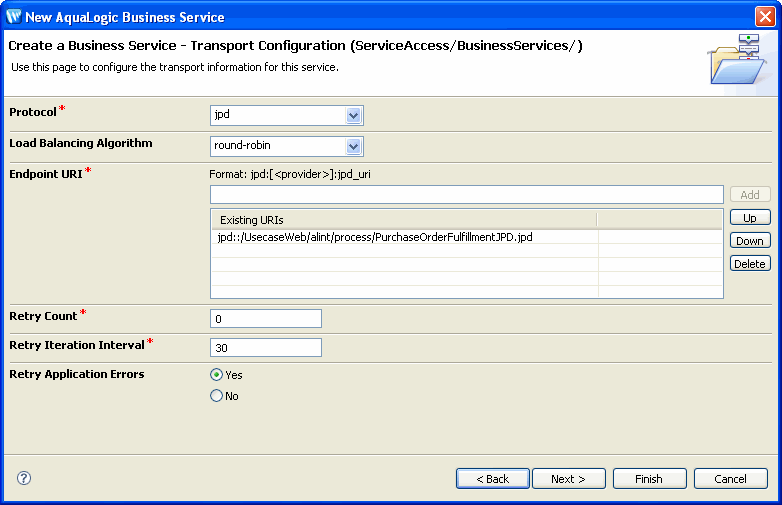Move selected URI Up
This screenshot has width=782, height=505.
[750, 218]
